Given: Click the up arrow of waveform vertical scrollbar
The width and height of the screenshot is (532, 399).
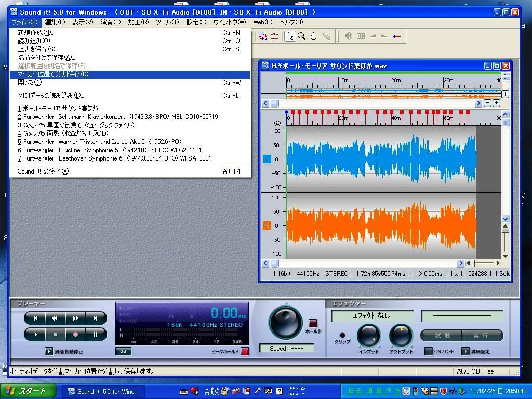Looking at the screenshot, I should point(505,115).
